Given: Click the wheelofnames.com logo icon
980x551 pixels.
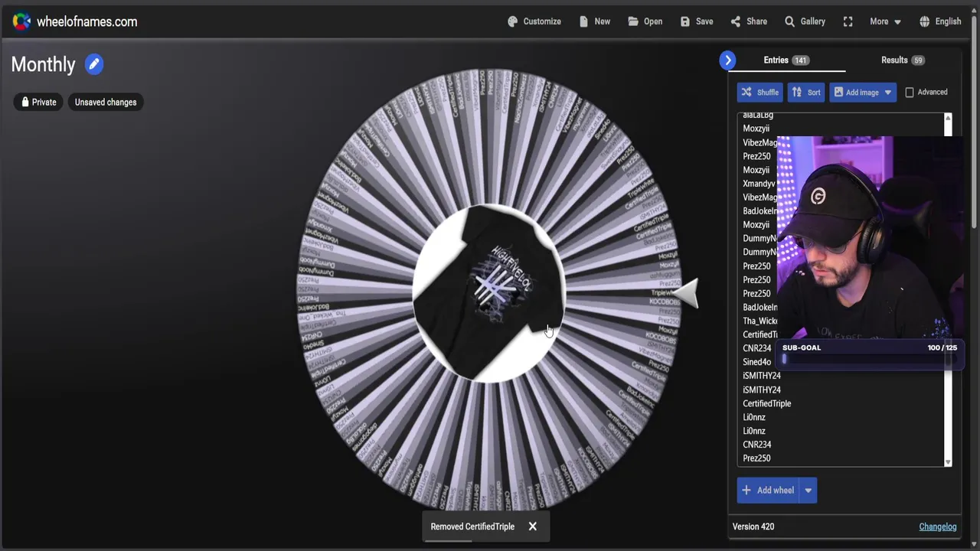Looking at the screenshot, I should (21, 21).
